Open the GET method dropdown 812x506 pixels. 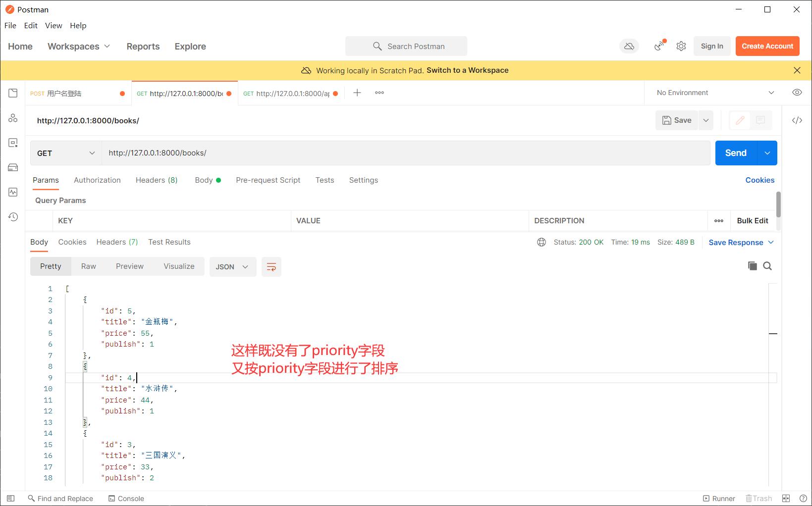tap(66, 153)
